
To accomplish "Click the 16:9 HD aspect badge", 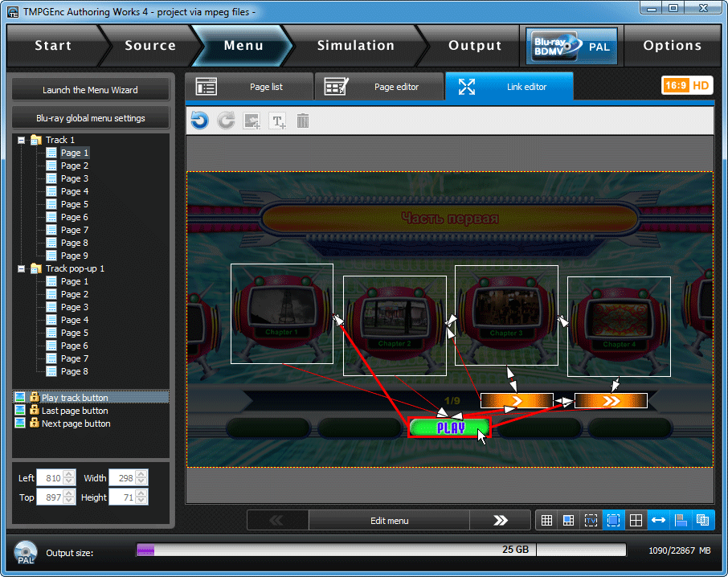I will coord(687,85).
